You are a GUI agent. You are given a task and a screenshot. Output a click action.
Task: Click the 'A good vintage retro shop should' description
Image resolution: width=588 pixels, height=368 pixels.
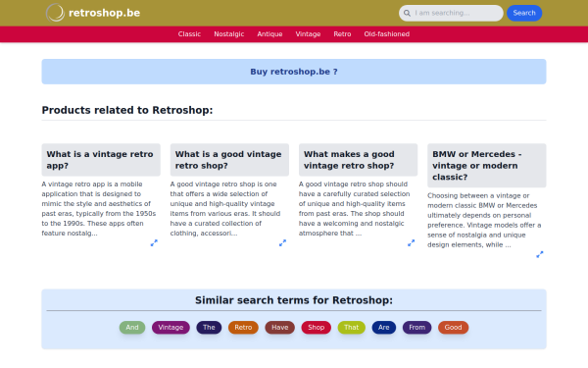(355, 209)
